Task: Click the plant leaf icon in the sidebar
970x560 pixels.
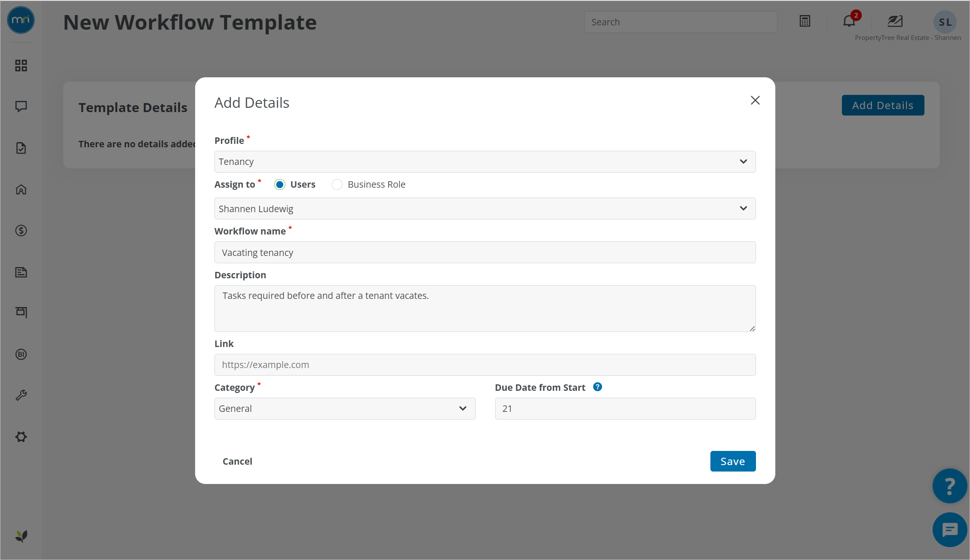Action: (21, 536)
